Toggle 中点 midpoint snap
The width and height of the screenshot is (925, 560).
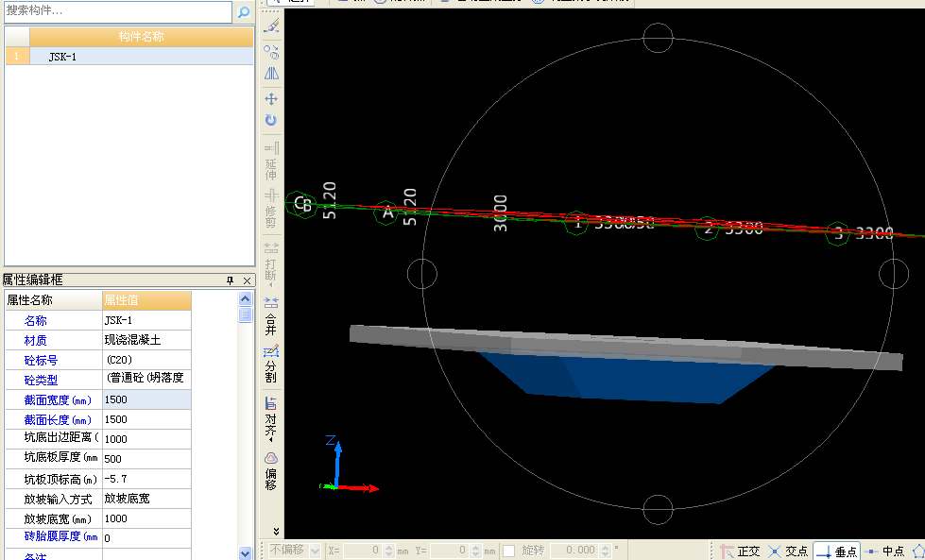(883, 552)
